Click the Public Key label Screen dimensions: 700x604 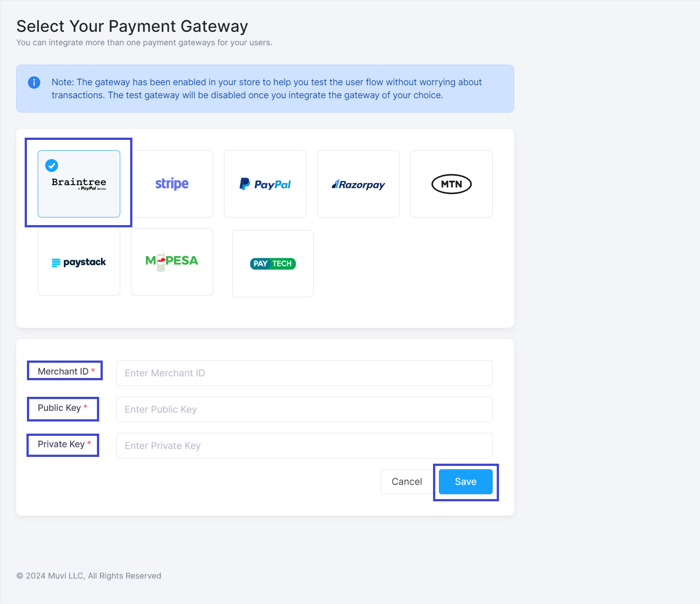pyautogui.click(x=59, y=408)
